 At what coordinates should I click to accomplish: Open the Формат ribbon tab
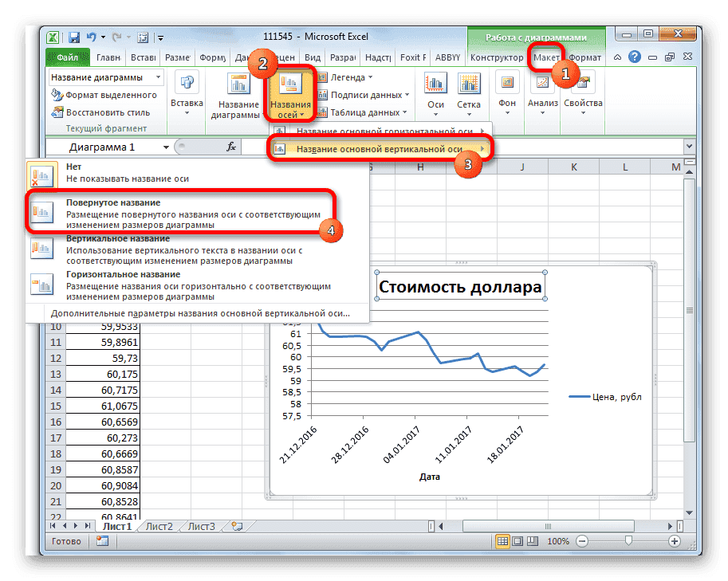pos(584,57)
